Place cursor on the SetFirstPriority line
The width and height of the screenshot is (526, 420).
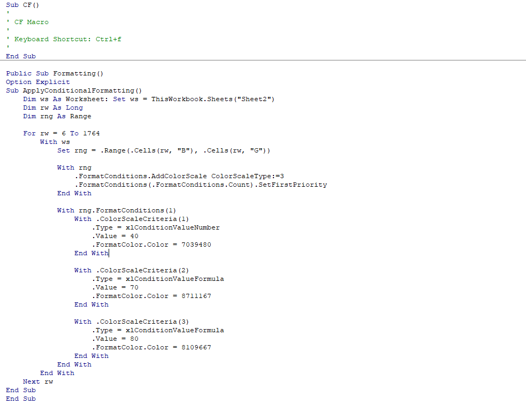point(187,185)
